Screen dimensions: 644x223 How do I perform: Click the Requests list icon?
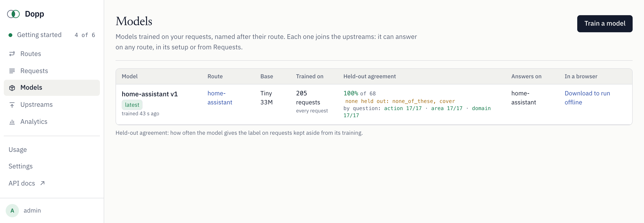click(x=12, y=71)
